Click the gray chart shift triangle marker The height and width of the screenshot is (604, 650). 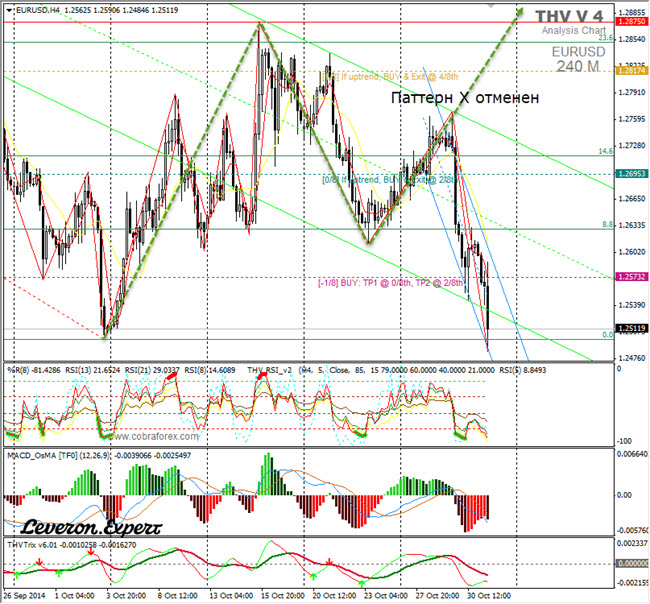[x=491, y=6]
